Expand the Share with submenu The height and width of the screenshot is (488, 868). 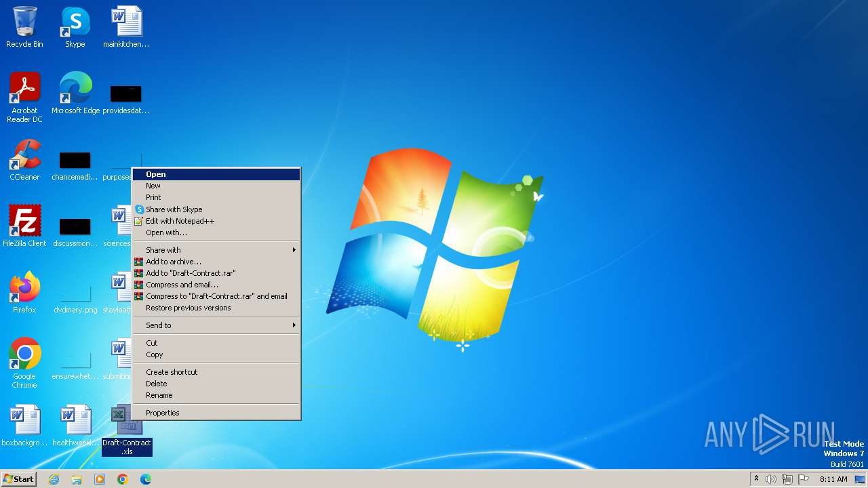click(216, 250)
